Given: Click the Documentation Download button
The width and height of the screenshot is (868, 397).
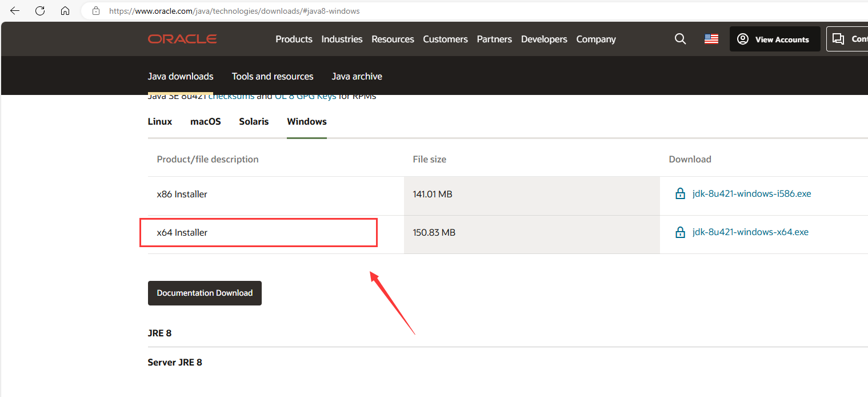Looking at the screenshot, I should (205, 293).
